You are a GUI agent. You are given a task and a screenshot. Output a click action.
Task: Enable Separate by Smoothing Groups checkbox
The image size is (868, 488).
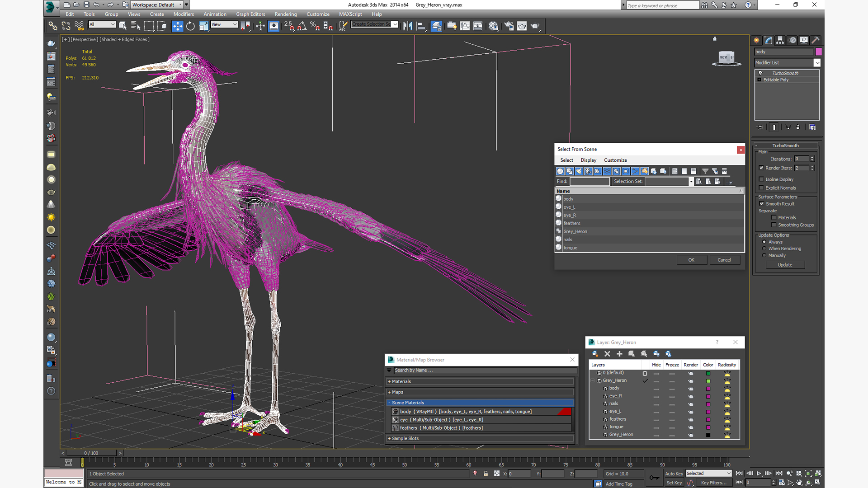tap(774, 225)
